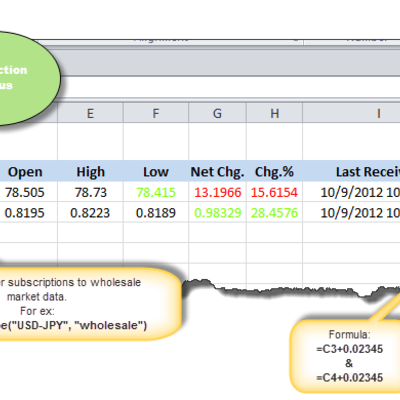Select green cell showing 28.4576
This screenshot has width=400, height=400.
point(274,212)
